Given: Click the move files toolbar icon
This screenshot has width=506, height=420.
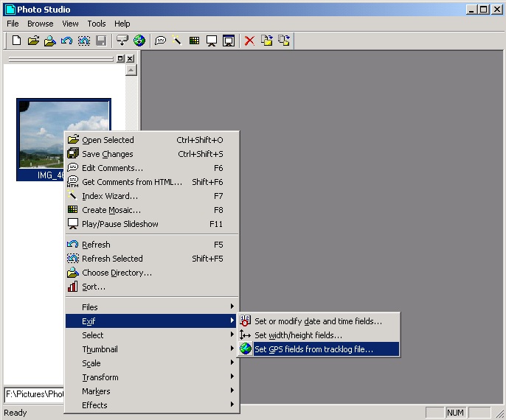Looking at the screenshot, I should coord(284,41).
